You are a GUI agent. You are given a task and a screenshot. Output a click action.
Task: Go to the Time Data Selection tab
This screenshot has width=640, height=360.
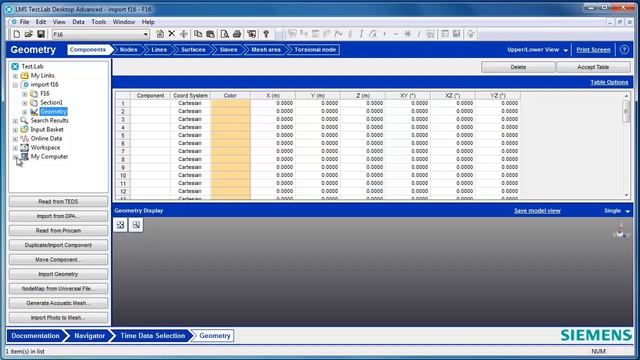click(x=153, y=336)
